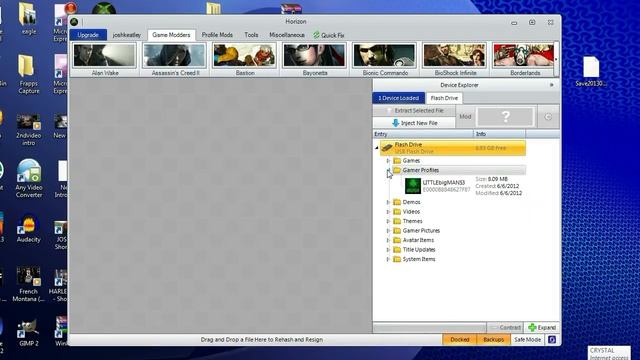
Task: Click the LITTLEbigMAN53 gamer picture icon
Action: (x=412, y=186)
